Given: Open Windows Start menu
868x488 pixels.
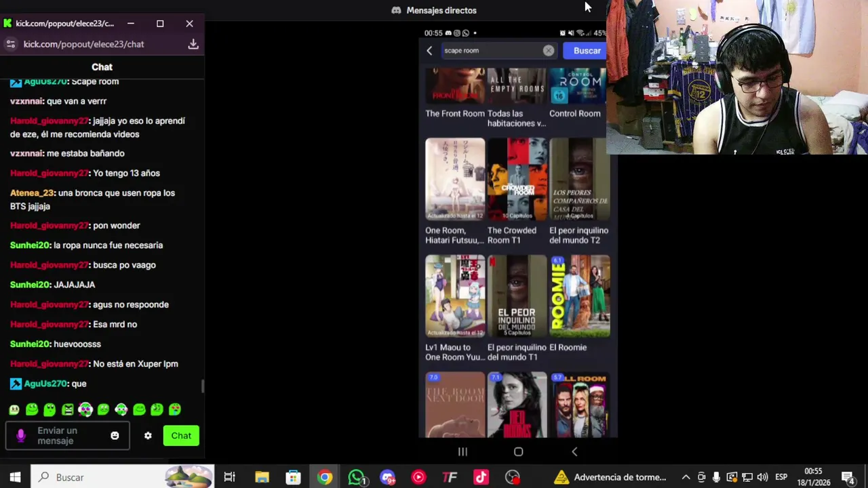Looking at the screenshot, I should 15,477.
